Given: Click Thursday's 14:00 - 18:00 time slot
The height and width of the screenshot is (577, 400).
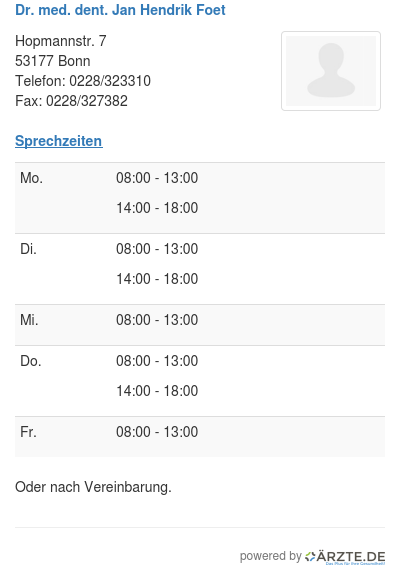Looking at the screenshot, I should 157,391.
